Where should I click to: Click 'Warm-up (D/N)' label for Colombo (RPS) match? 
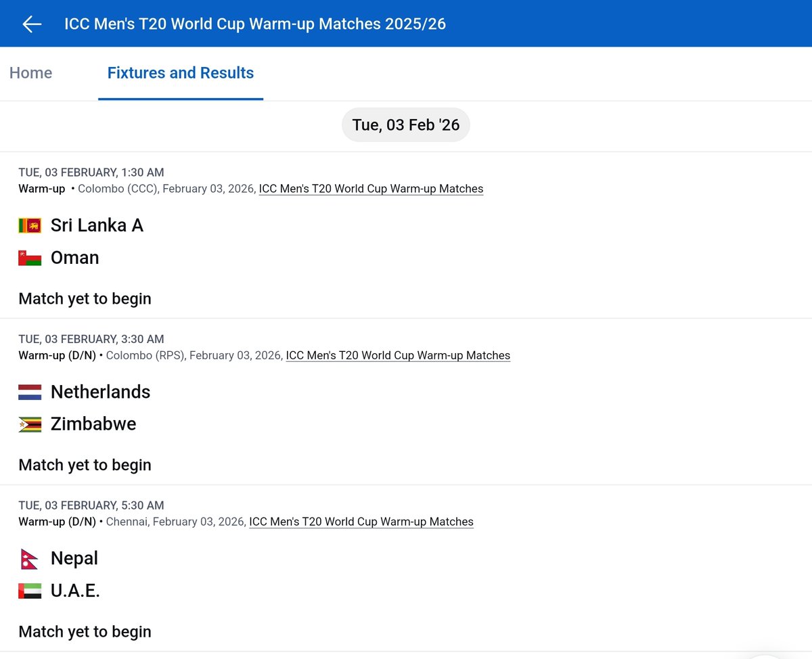click(58, 355)
